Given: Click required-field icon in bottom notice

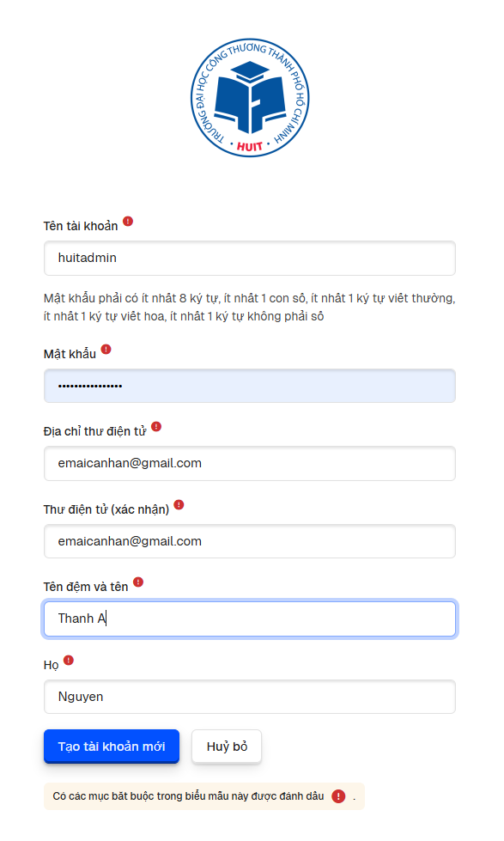Looking at the screenshot, I should coord(338,796).
